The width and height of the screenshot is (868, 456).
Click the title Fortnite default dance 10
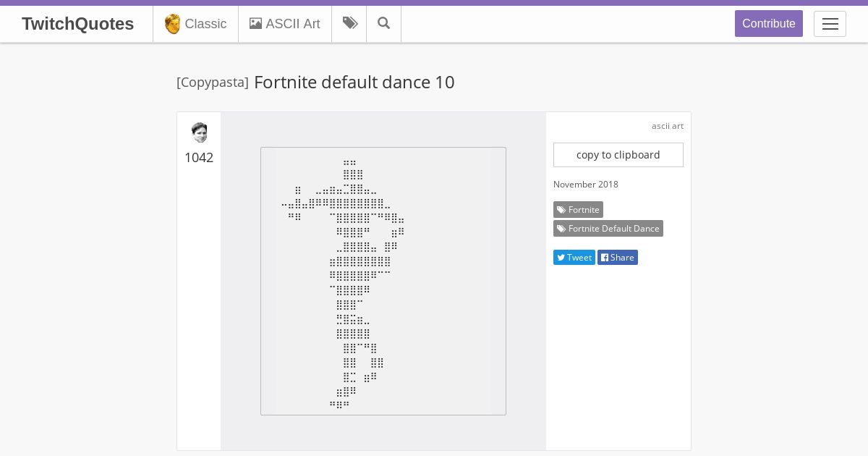point(354,83)
